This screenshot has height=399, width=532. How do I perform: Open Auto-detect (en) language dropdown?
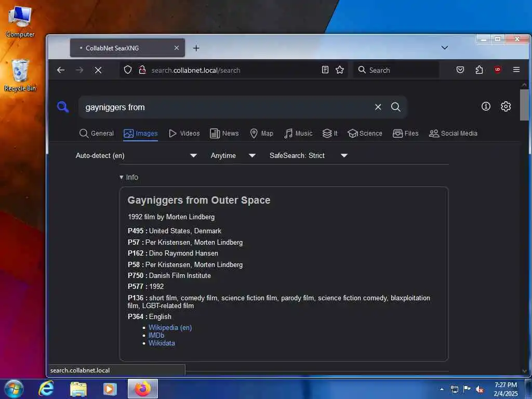click(x=136, y=155)
